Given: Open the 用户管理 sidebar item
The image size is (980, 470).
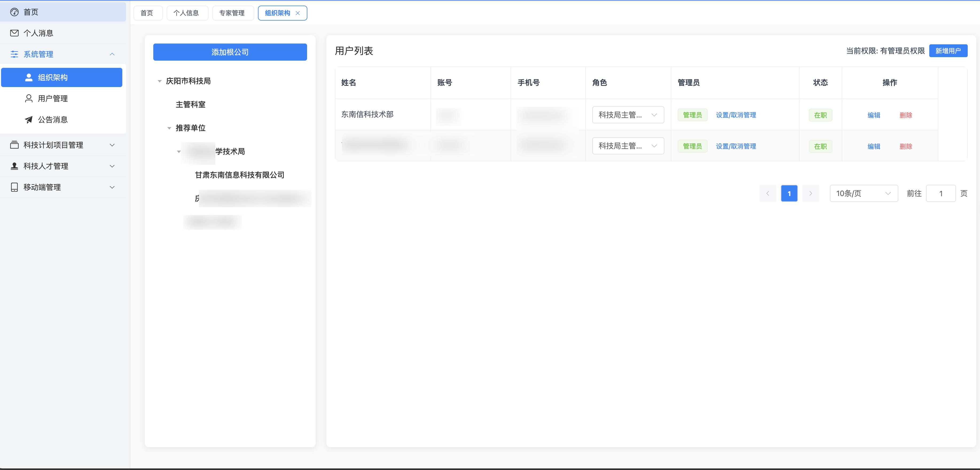Looking at the screenshot, I should pyautogui.click(x=62, y=99).
